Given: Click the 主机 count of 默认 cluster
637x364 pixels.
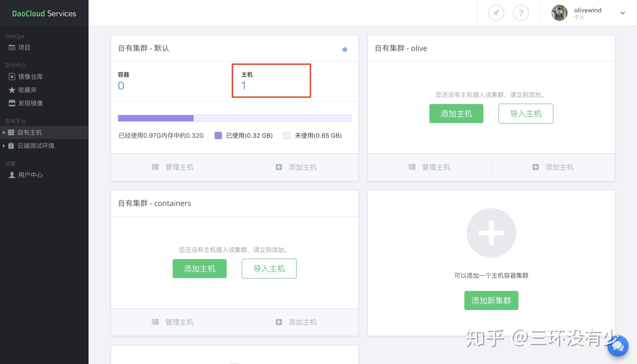Looking at the screenshot, I should (x=243, y=86).
